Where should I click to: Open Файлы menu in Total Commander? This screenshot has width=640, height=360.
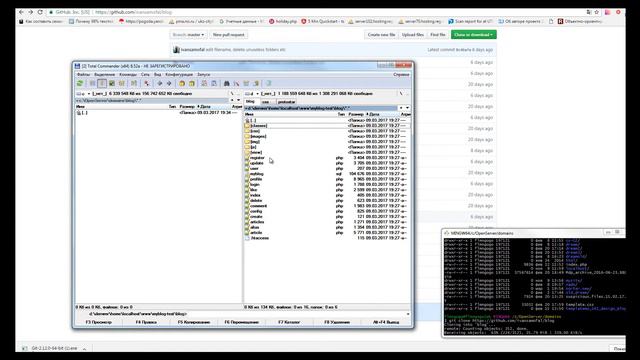point(83,75)
